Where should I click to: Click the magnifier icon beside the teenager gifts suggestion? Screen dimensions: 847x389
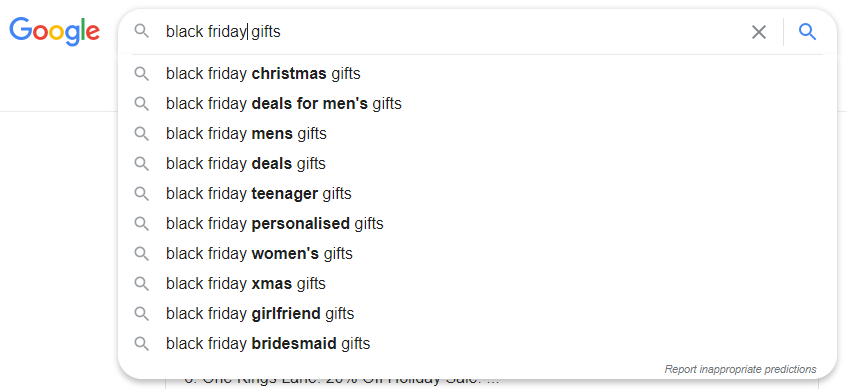[142, 193]
